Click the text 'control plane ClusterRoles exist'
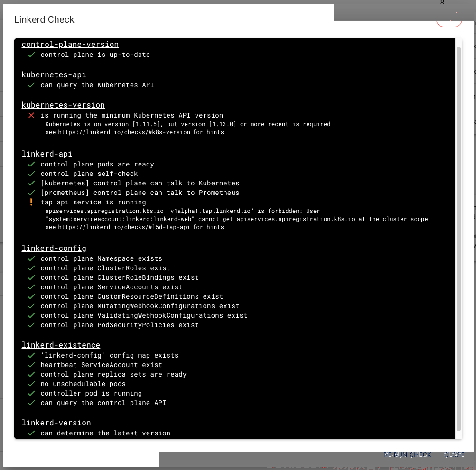 [x=105, y=268]
